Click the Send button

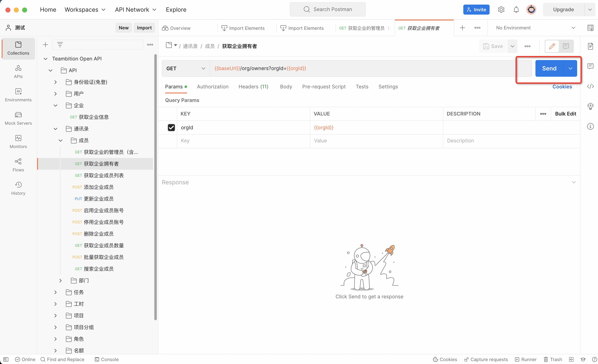(x=549, y=68)
